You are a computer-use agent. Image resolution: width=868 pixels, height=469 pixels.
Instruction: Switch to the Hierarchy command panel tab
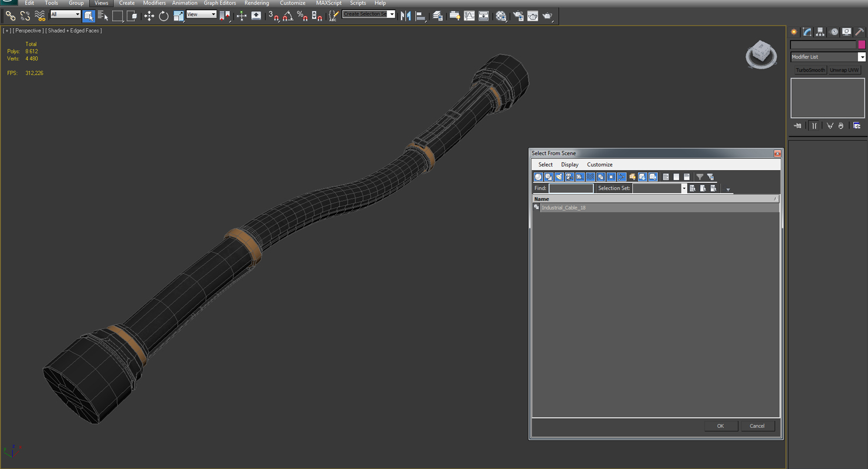(820, 32)
